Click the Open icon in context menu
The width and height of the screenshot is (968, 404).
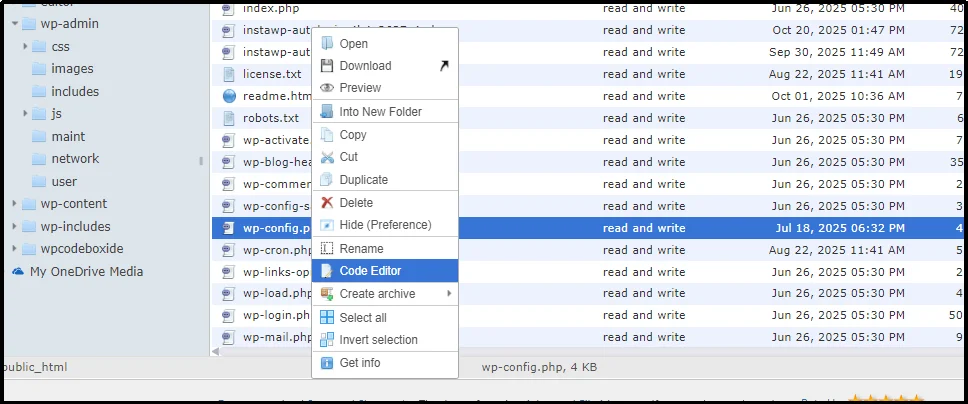click(x=327, y=43)
